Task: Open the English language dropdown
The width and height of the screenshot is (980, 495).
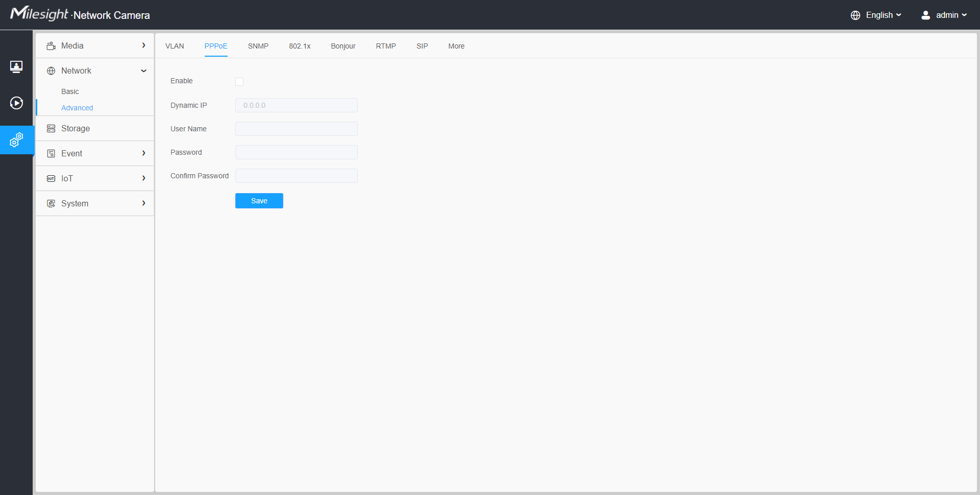Action: click(876, 15)
